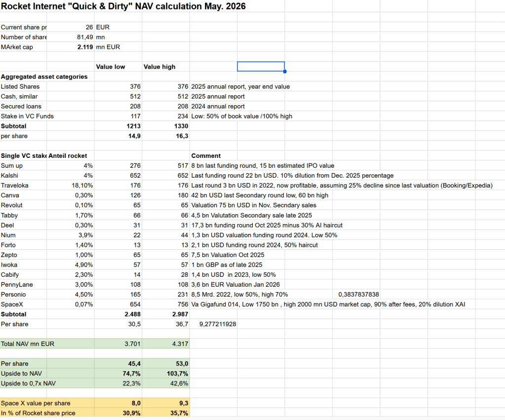The height and width of the screenshot is (420, 505).
Task: Click Deel comment about 30% AI haircut
Action: 267,225
